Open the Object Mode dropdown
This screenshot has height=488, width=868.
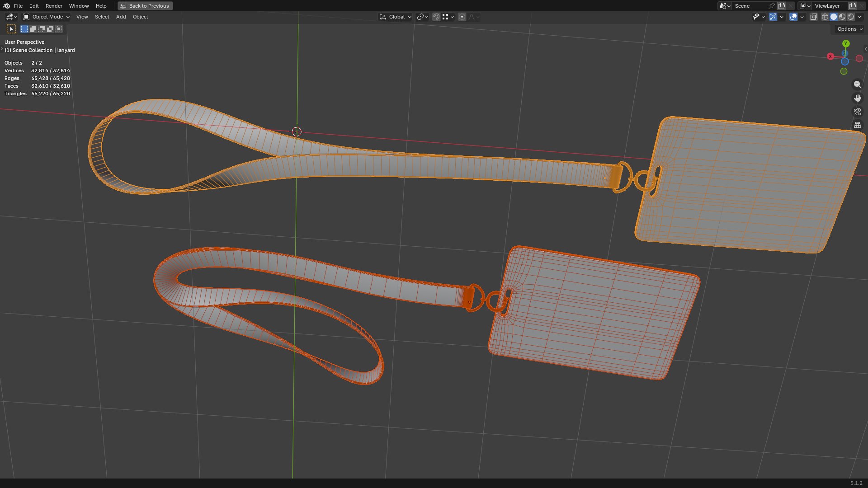click(x=47, y=17)
